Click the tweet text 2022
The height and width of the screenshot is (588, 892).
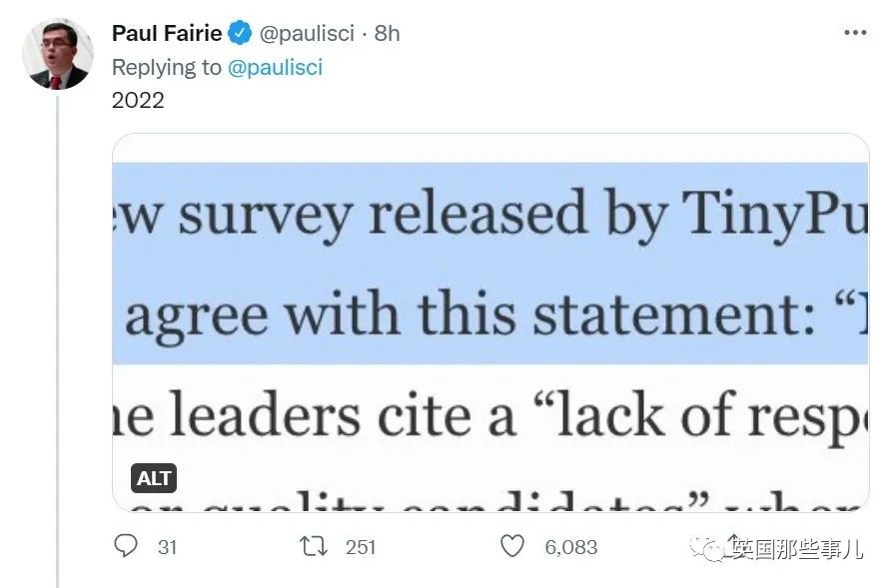click(138, 100)
